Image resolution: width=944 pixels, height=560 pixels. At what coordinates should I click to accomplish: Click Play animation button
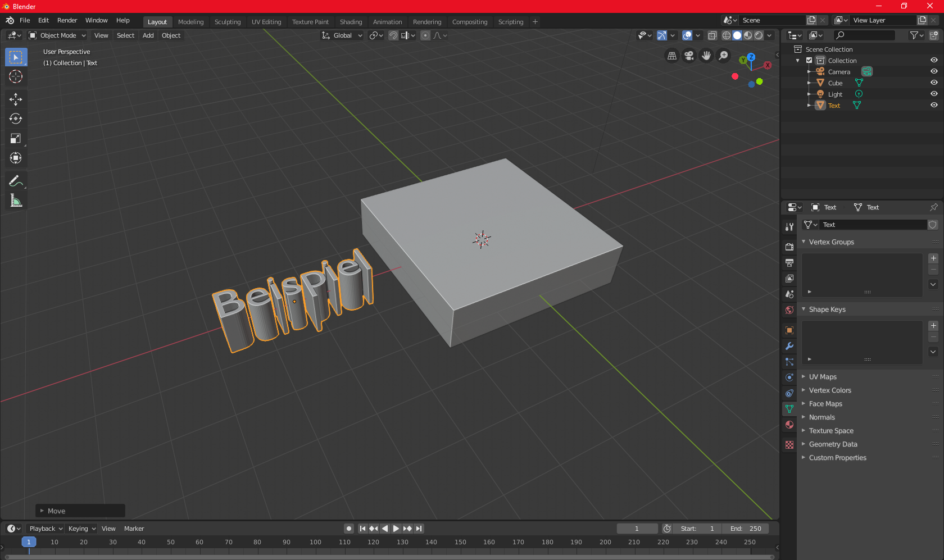click(396, 529)
